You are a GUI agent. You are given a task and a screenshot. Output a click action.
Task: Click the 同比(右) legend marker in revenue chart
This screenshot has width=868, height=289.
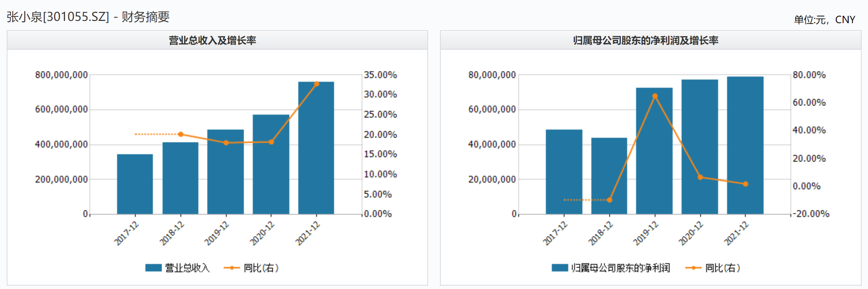click(232, 268)
